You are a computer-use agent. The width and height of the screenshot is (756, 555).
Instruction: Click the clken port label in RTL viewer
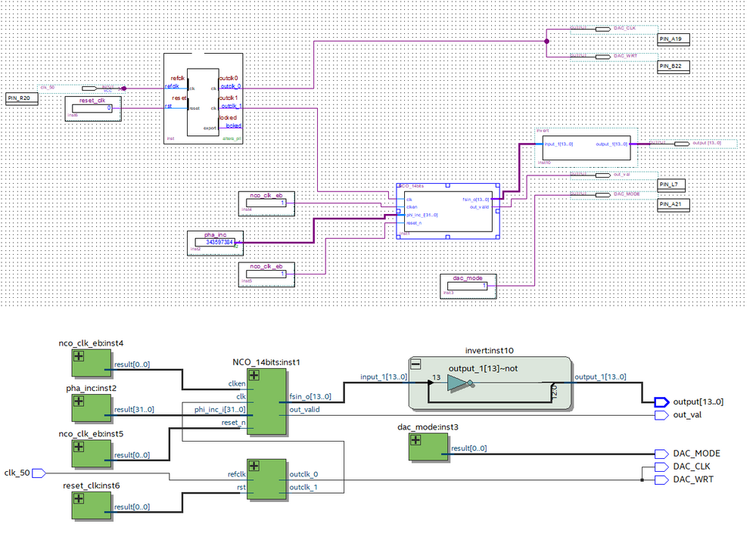pyautogui.click(x=237, y=384)
